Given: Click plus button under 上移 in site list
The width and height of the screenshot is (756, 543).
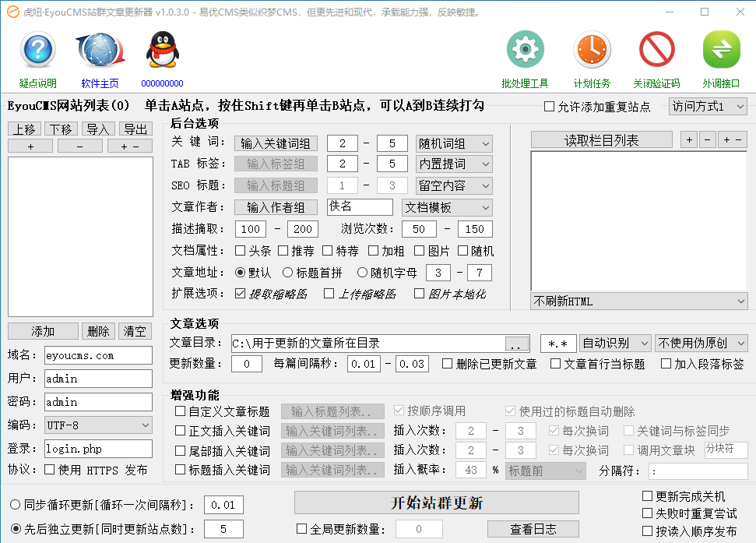Looking at the screenshot, I should coord(30,146).
